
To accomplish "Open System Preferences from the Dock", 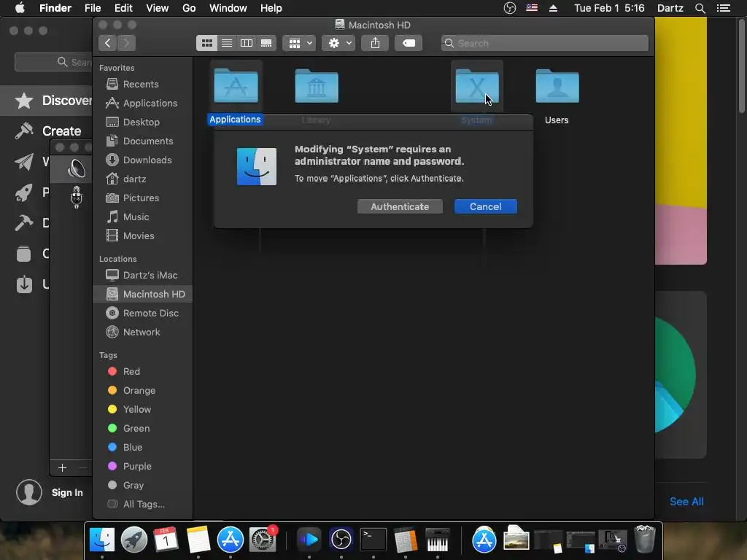I will pos(263,540).
